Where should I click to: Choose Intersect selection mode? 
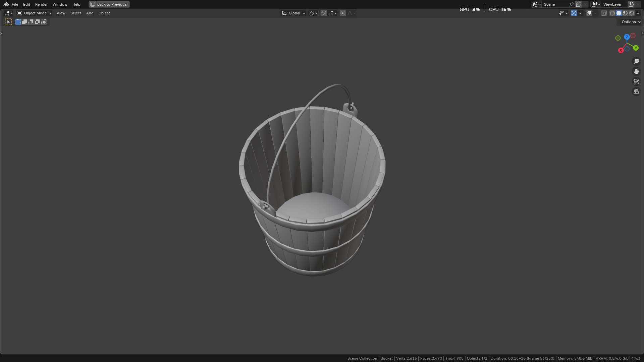tap(44, 22)
